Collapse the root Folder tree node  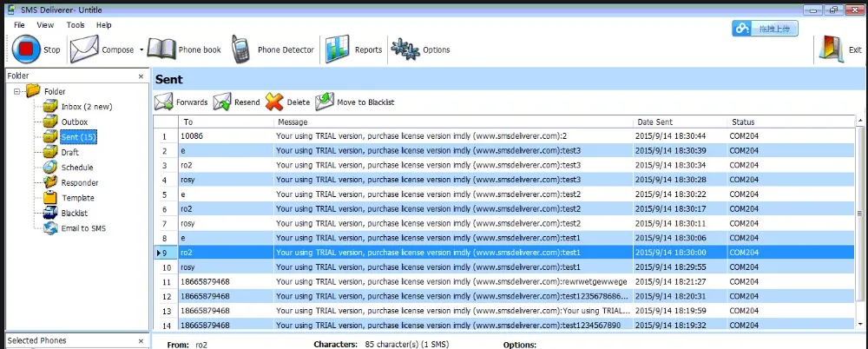[x=16, y=91]
